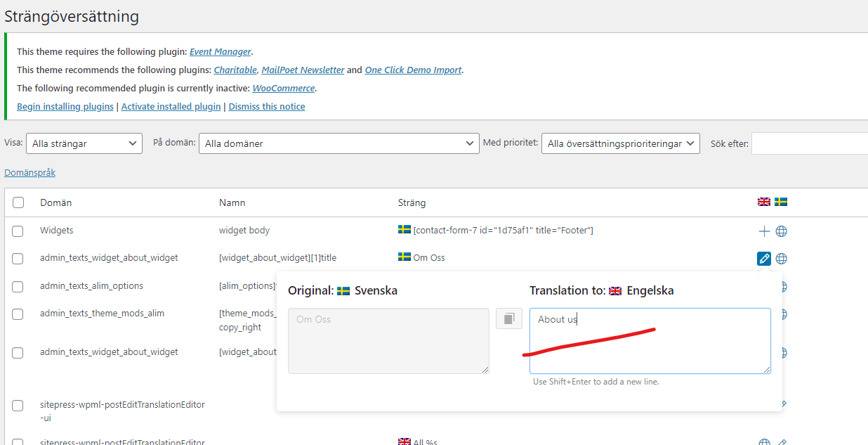Screen dimensions: 868x445
Task: Click the UK flag column header icon
Action: coord(764,202)
